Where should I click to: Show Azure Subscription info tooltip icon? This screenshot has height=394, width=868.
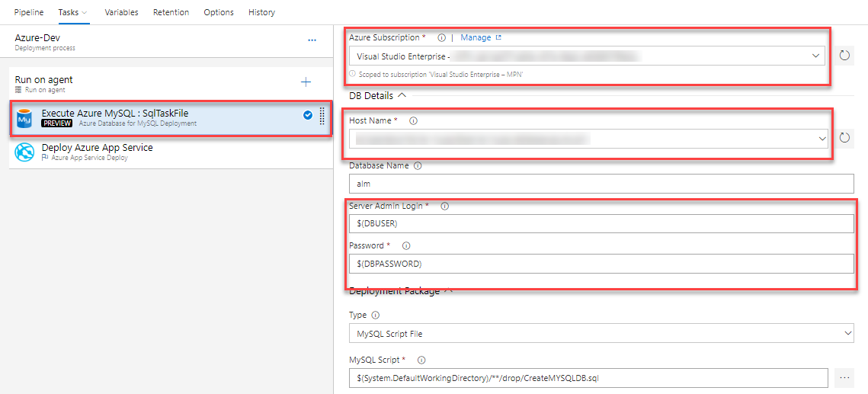click(441, 37)
